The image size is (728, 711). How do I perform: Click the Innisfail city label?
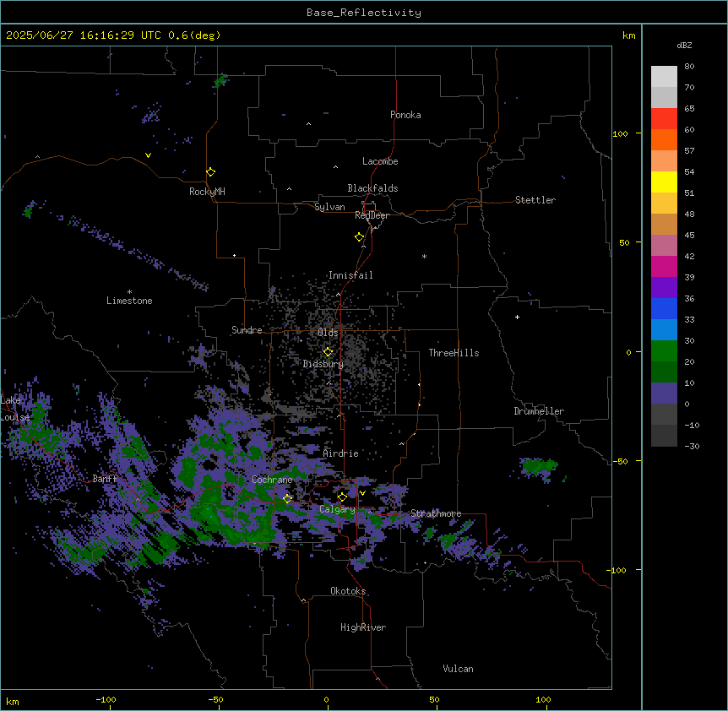(x=350, y=275)
